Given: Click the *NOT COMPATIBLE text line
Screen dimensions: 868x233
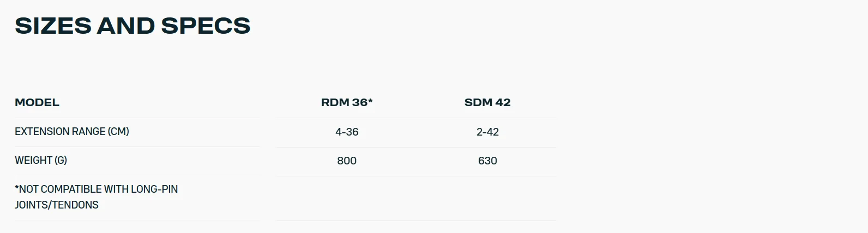Looking at the screenshot, I should 97,189.
